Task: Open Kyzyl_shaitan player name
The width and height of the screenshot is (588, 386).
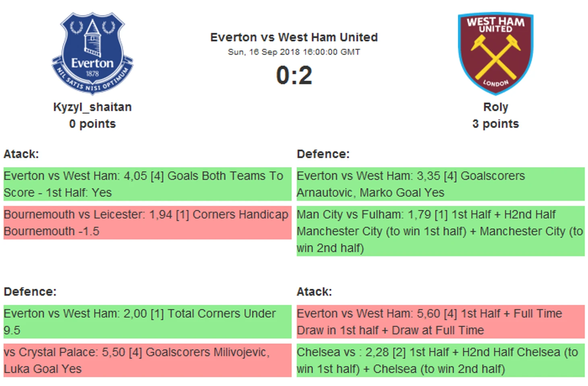Action: coord(93,107)
